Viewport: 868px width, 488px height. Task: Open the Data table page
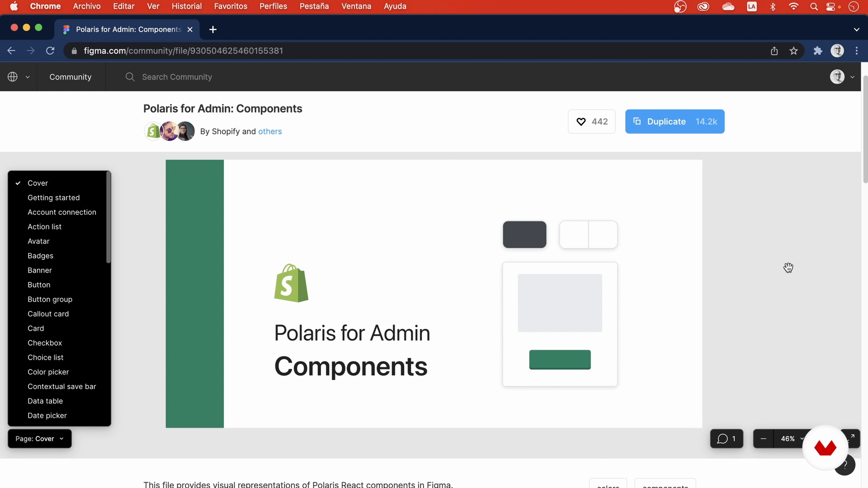point(45,401)
